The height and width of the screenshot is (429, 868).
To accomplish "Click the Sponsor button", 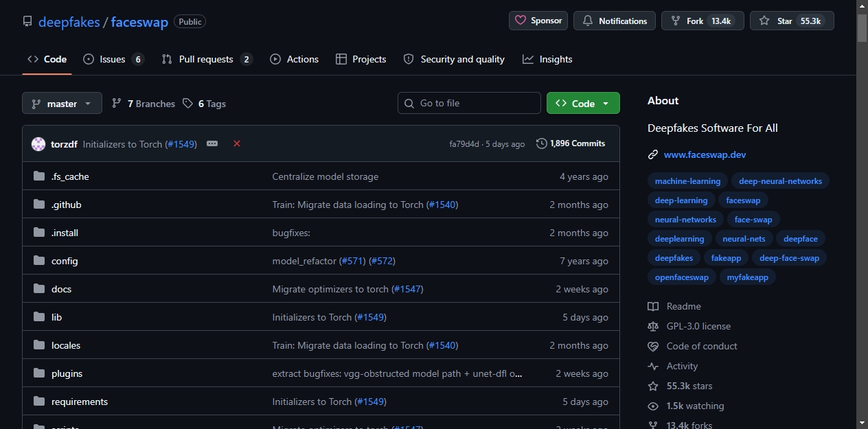I will (x=538, y=21).
